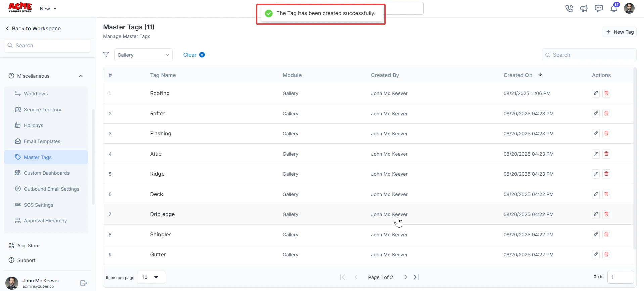This screenshot has height=291, width=644.
Task: Click the logout icon beside John Mc Keever
Action: point(84,283)
